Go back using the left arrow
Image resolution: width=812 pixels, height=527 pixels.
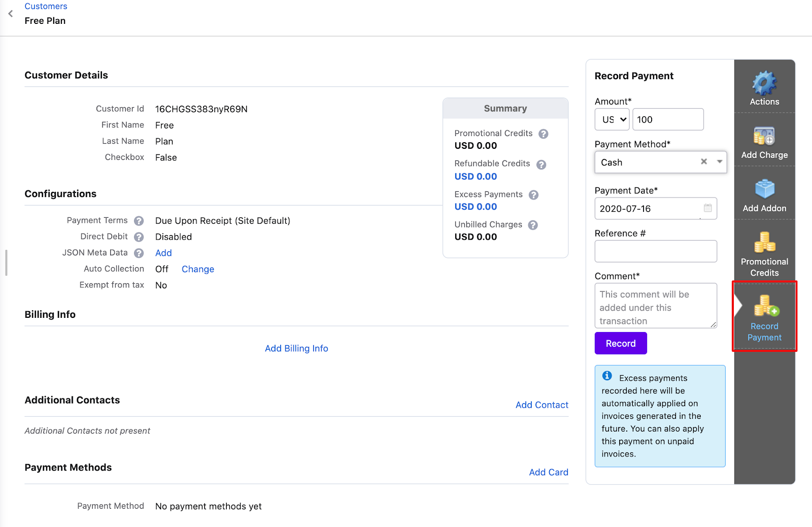pos(11,14)
